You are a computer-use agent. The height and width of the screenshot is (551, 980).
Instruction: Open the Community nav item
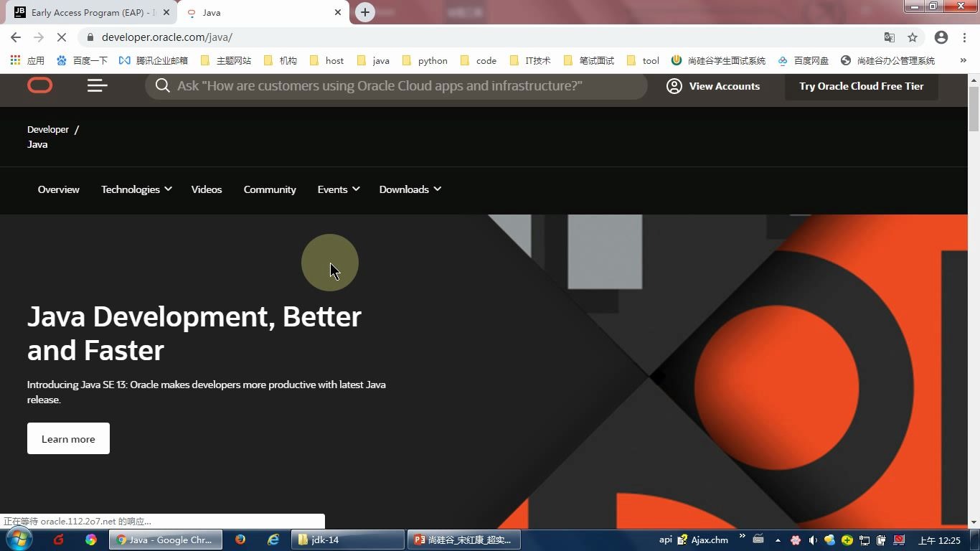tap(270, 189)
